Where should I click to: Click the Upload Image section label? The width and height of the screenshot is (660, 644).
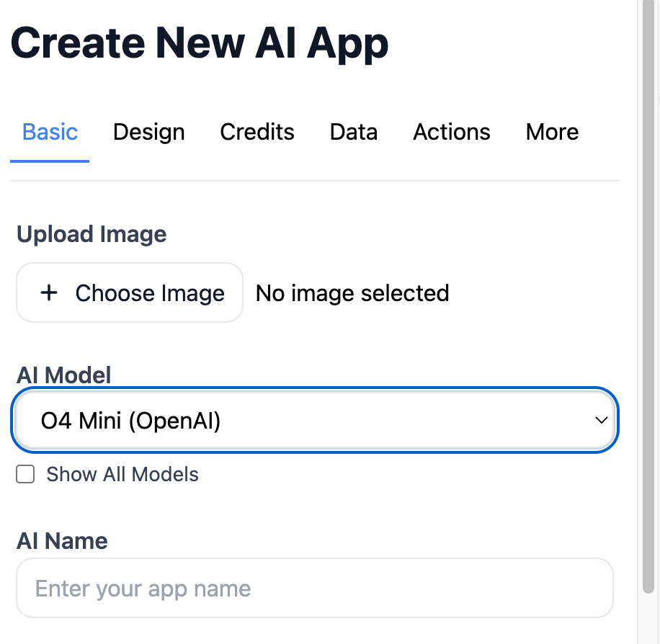92,234
